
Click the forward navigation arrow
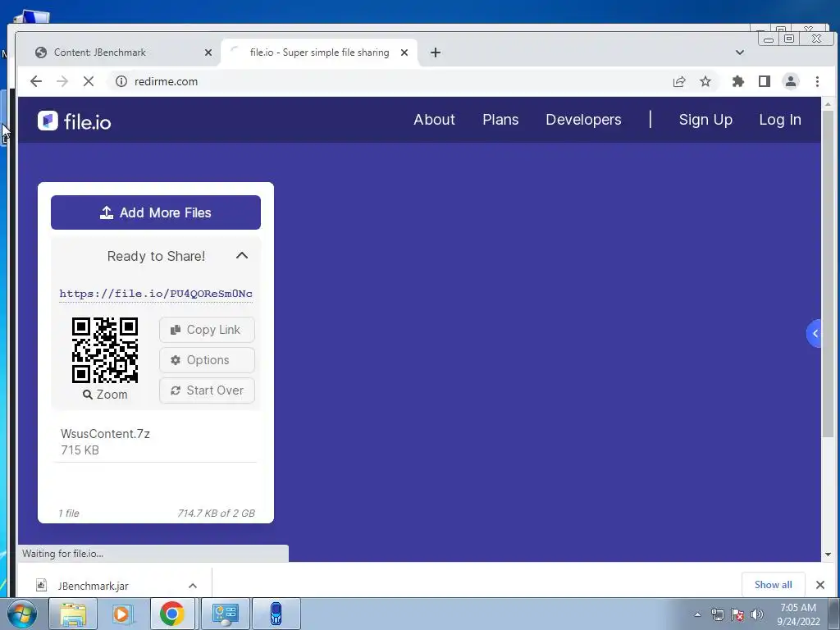[62, 81]
